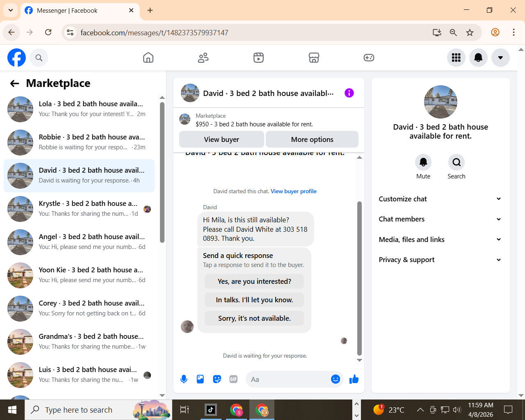Expand Chat members section
The width and height of the screenshot is (525, 420).
click(x=441, y=219)
